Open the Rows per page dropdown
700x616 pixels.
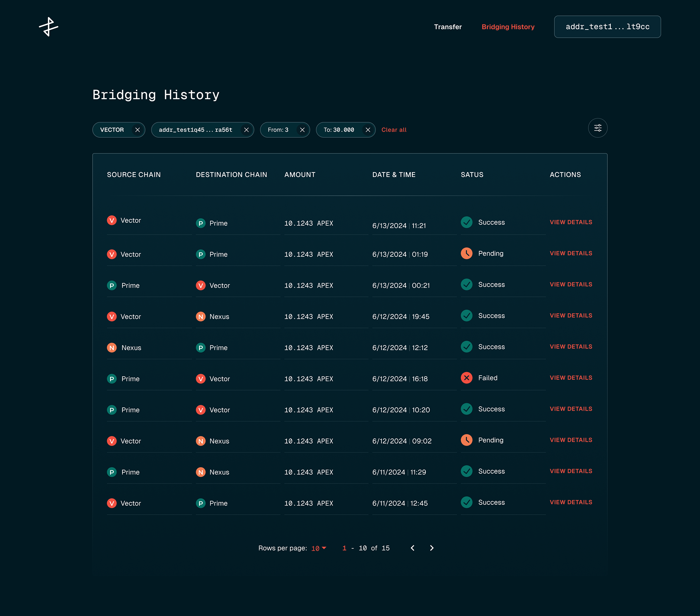(319, 548)
